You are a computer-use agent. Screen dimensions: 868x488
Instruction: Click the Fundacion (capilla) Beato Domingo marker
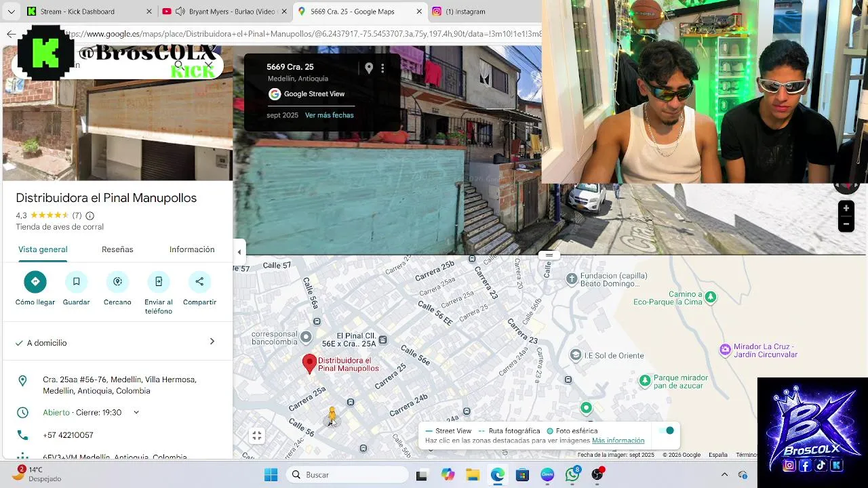pos(572,278)
